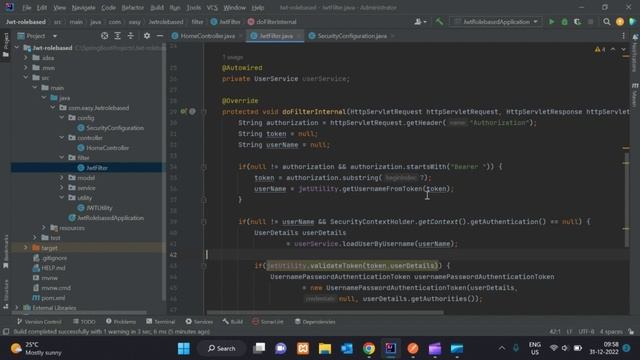640x360 pixels.
Task: Go to next highlighted error arrow
Action: coord(623,49)
